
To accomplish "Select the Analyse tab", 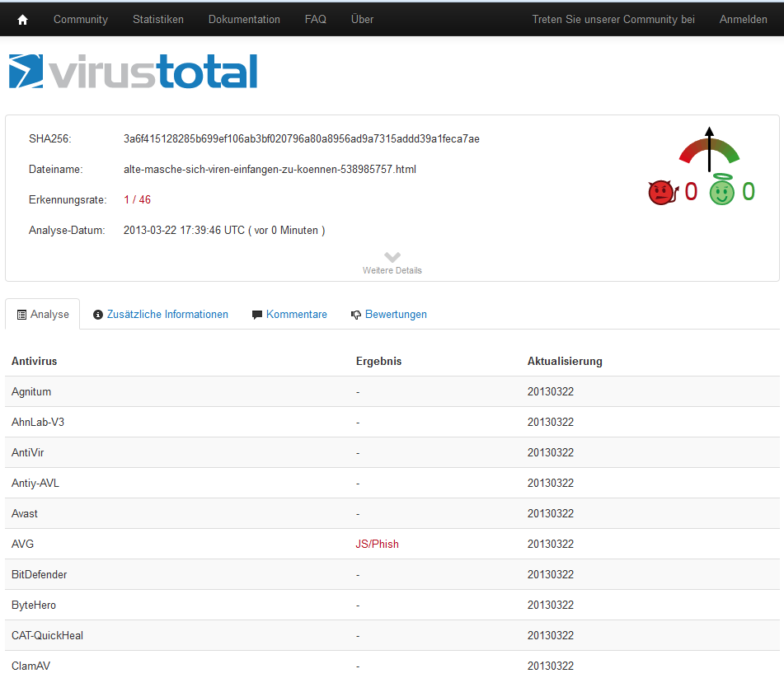I will (x=43, y=314).
